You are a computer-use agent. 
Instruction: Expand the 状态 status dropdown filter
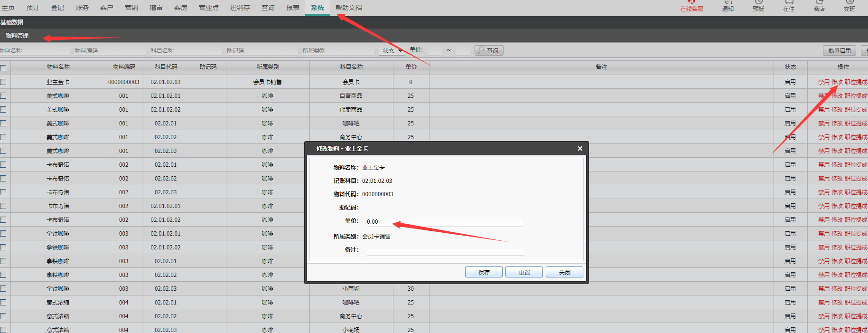pyautogui.click(x=391, y=50)
